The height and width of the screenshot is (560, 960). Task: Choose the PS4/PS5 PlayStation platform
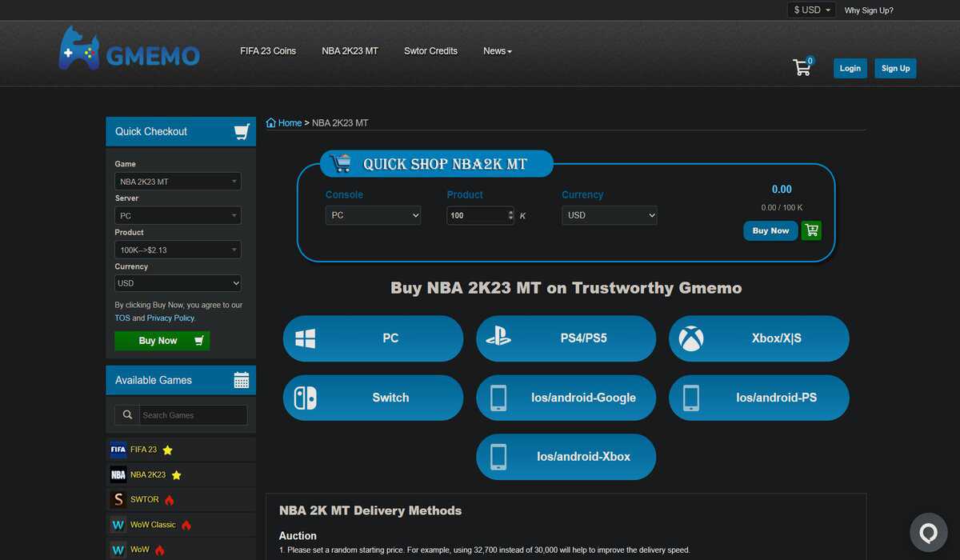(x=566, y=338)
